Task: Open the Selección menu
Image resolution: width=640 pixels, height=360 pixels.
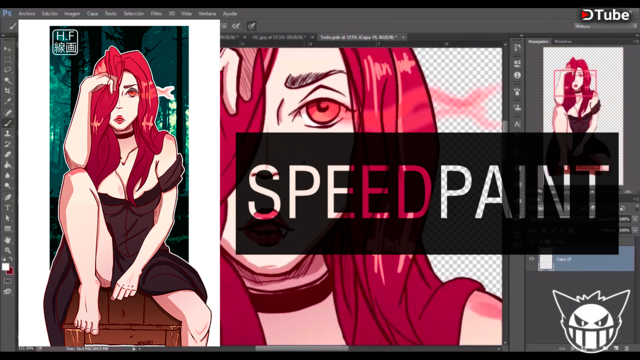Action: [134, 13]
